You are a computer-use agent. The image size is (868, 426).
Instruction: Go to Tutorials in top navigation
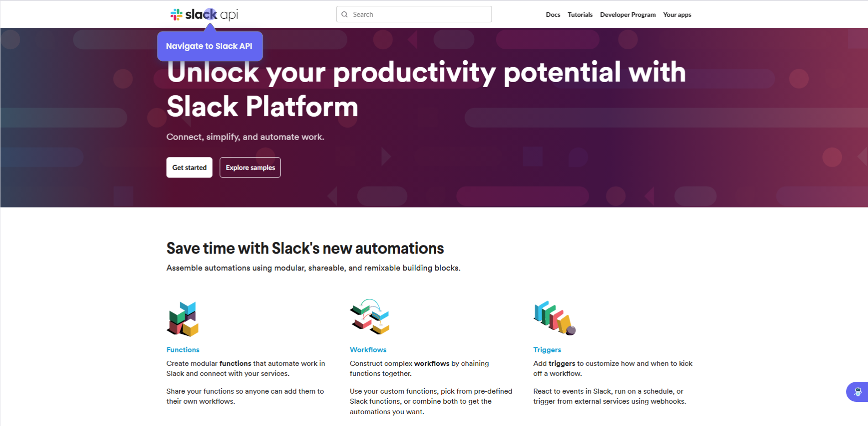(580, 15)
